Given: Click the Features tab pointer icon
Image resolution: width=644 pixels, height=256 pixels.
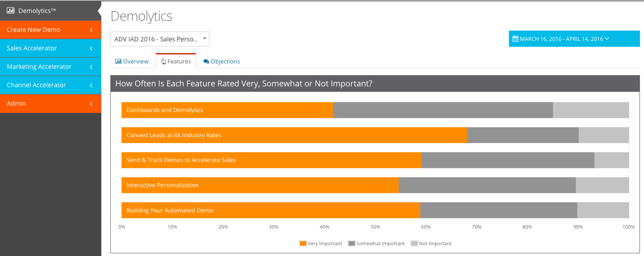Looking at the screenshot, I should pos(163,62).
